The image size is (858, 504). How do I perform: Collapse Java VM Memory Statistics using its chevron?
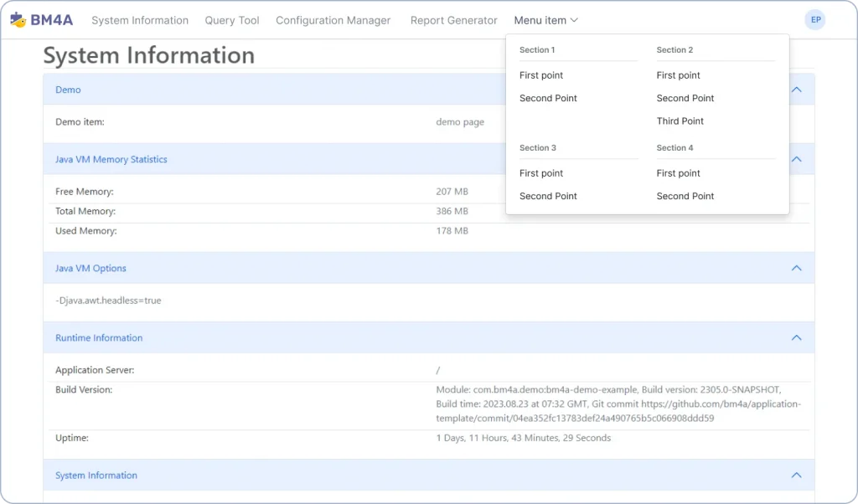(x=796, y=159)
